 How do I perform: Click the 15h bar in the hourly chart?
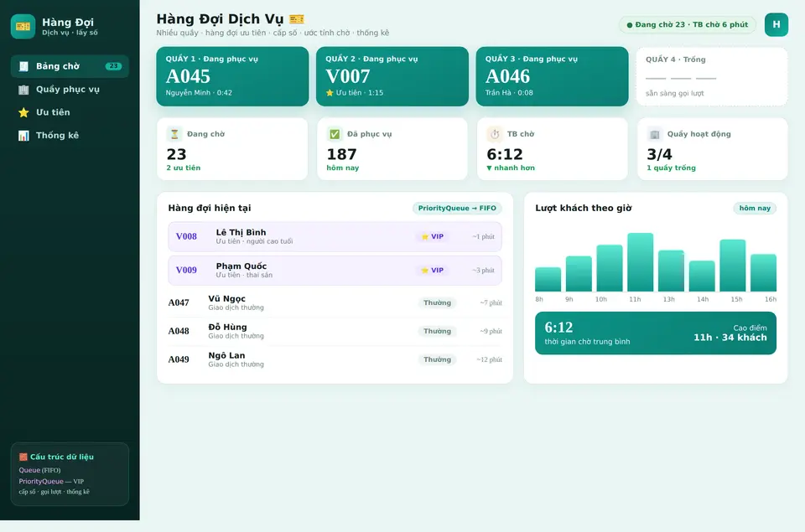coord(733,266)
